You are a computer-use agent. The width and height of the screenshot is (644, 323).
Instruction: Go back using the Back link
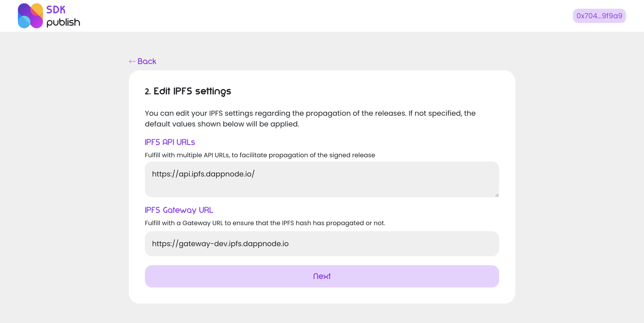tap(146, 61)
